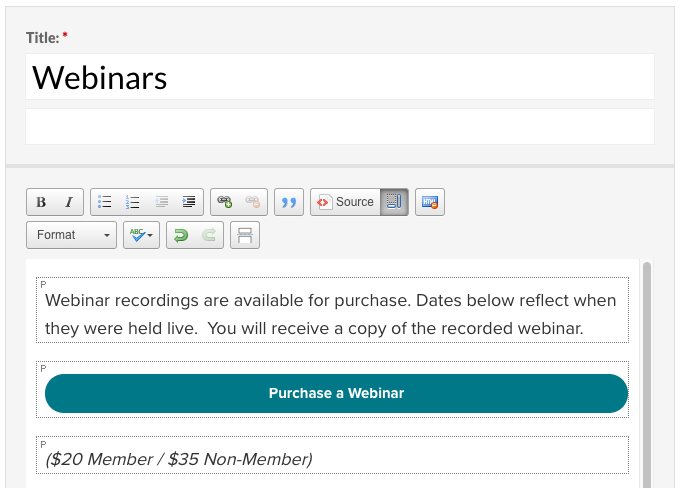The width and height of the screenshot is (683, 488).
Task: Toggle bold formatting
Action: 41,202
